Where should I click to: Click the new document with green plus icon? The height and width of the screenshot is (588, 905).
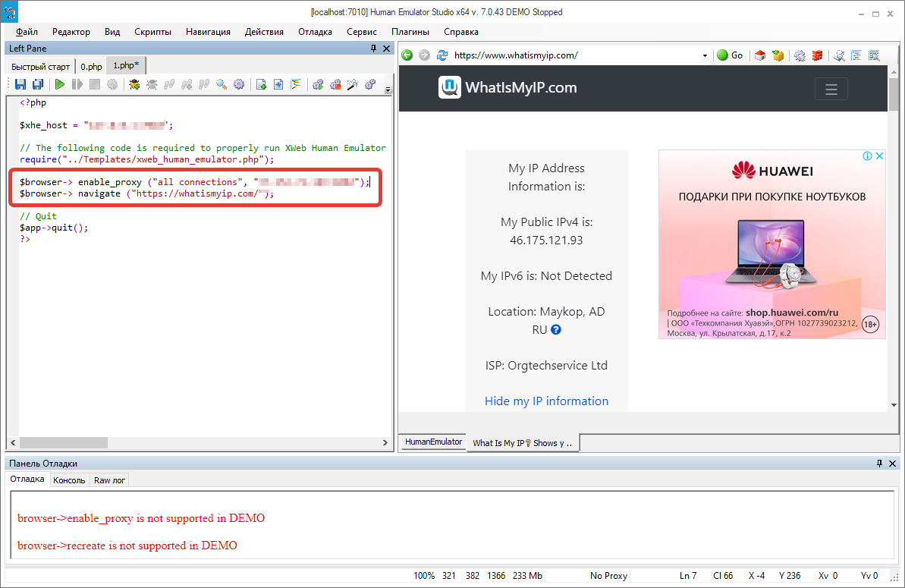(x=261, y=84)
